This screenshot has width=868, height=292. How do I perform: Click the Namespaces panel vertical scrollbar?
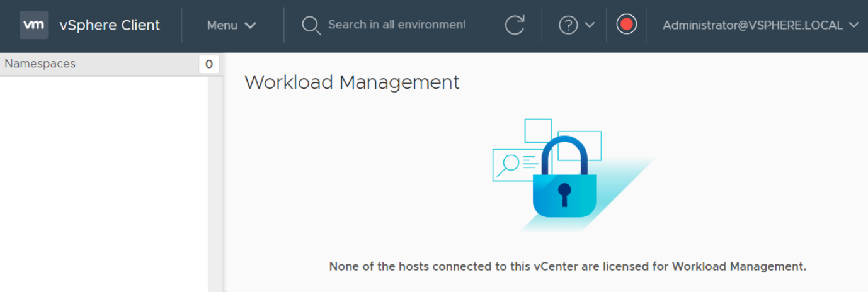[x=215, y=184]
